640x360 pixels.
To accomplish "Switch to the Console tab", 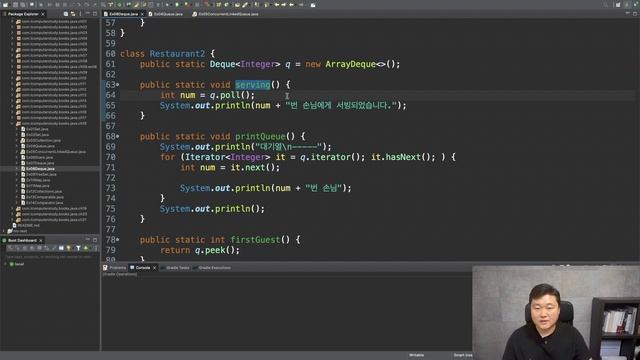I will (142, 268).
